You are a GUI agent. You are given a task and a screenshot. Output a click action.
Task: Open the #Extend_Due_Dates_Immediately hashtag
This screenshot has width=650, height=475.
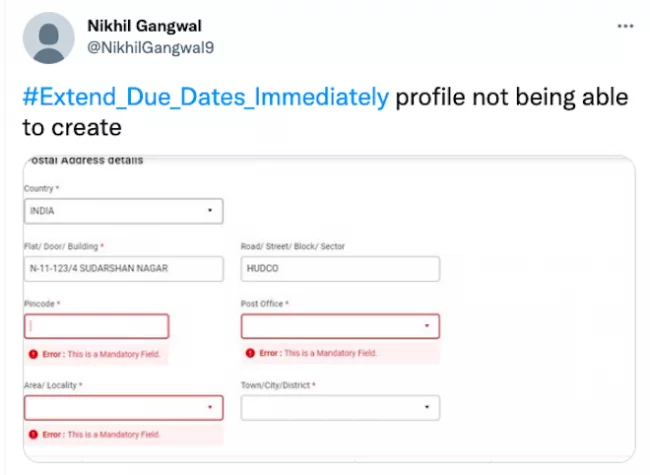click(x=206, y=97)
